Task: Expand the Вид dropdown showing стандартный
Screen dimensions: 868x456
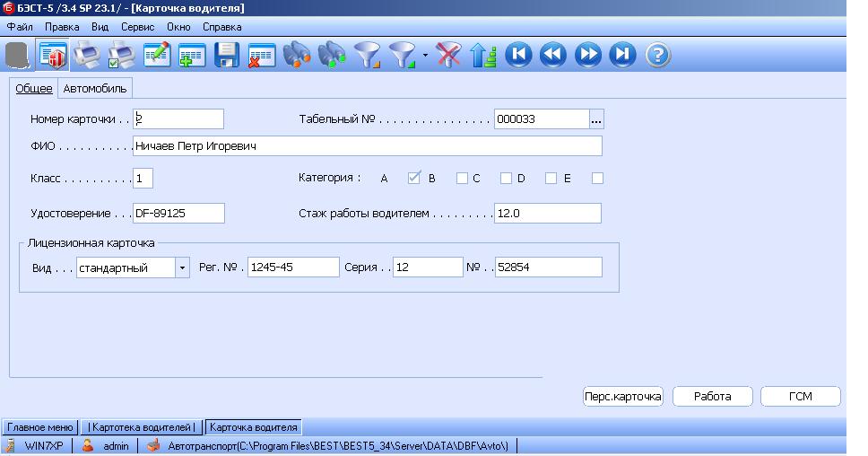Action: coord(183,267)
